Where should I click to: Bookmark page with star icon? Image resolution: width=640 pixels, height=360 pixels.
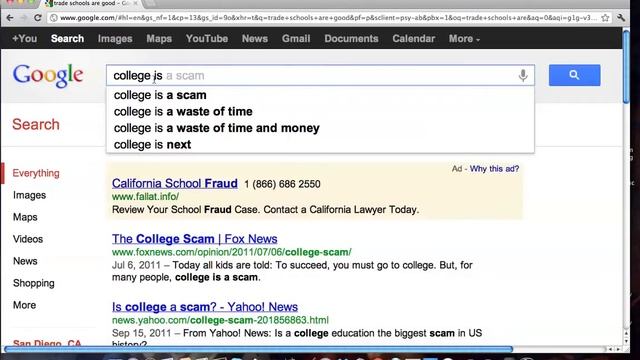click(605, 18)
